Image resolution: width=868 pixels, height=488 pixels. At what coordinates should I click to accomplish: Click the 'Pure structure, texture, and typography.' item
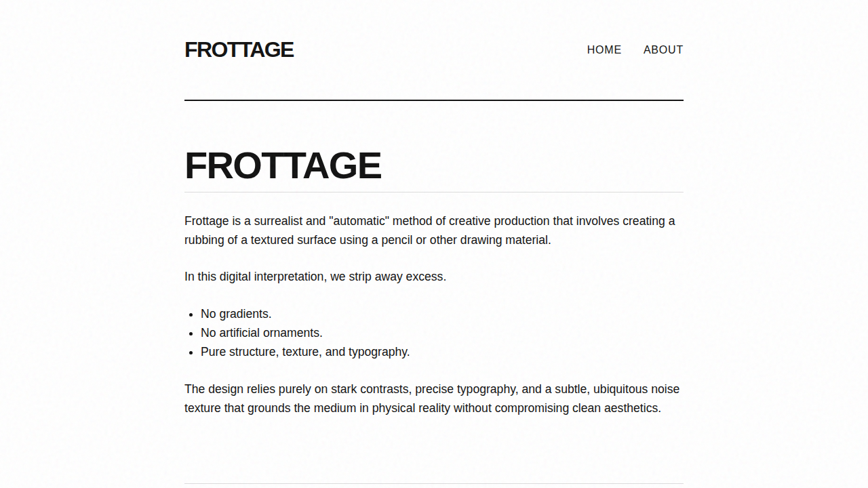pyautogui.click(x=305, y=352)
